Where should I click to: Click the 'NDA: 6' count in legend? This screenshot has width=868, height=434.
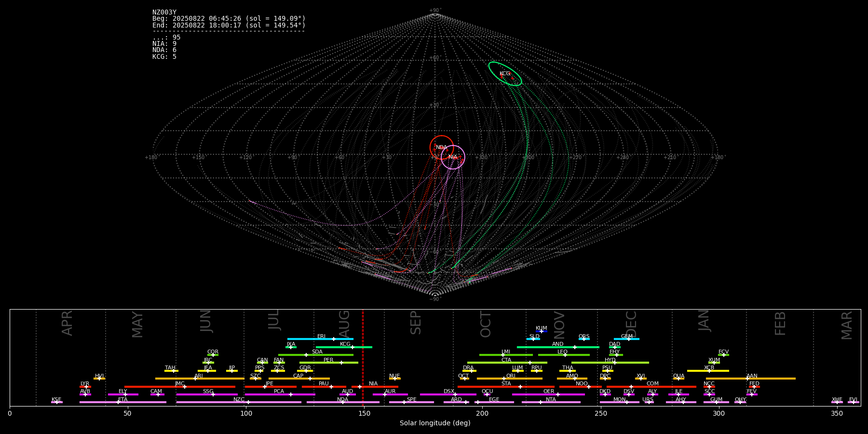pyautogui.click(x=164, y=50)
